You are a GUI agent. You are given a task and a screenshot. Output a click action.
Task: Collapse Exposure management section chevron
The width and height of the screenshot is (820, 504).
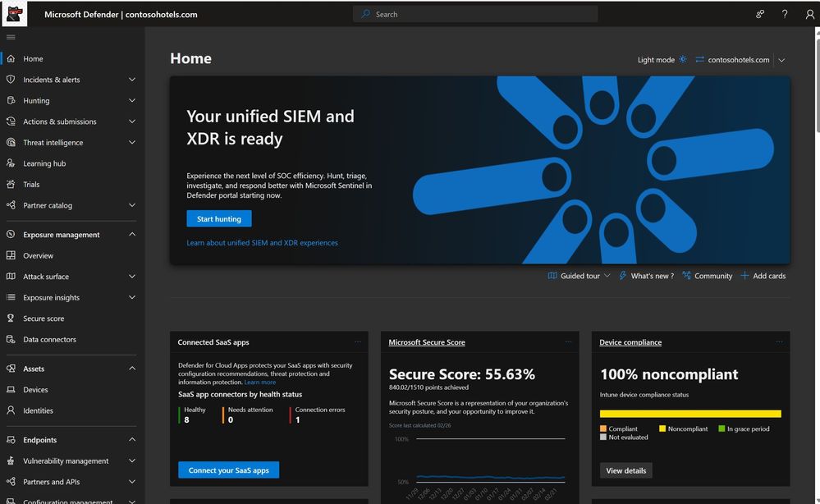(x=132, y=234)
